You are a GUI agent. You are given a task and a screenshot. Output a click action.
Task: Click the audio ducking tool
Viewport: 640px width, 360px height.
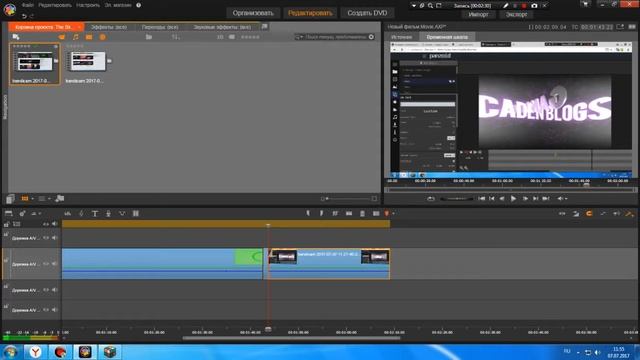[122, 213]
